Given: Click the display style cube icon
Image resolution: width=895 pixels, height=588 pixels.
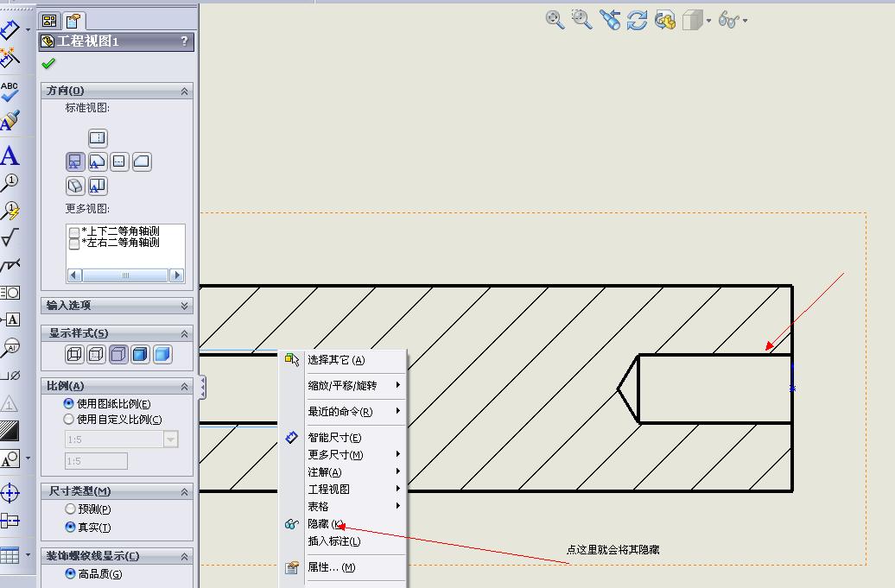Looking at the screenshot, I should [x=692, y=21].
